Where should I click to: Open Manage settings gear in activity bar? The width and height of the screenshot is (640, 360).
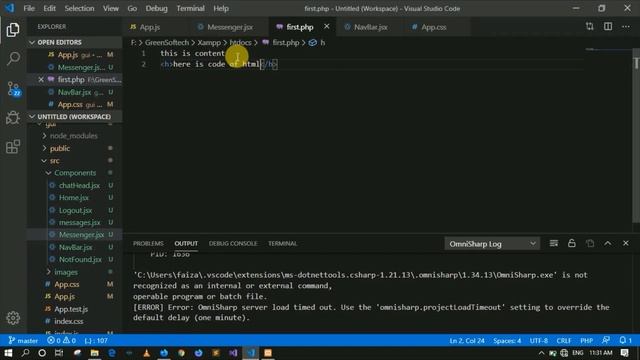click(x=13, y=318)
